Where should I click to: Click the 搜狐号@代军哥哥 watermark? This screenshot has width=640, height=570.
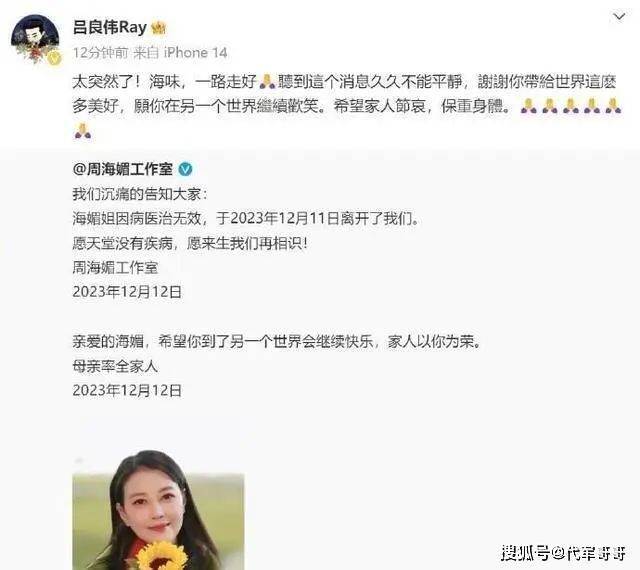[x=563, y=554]
